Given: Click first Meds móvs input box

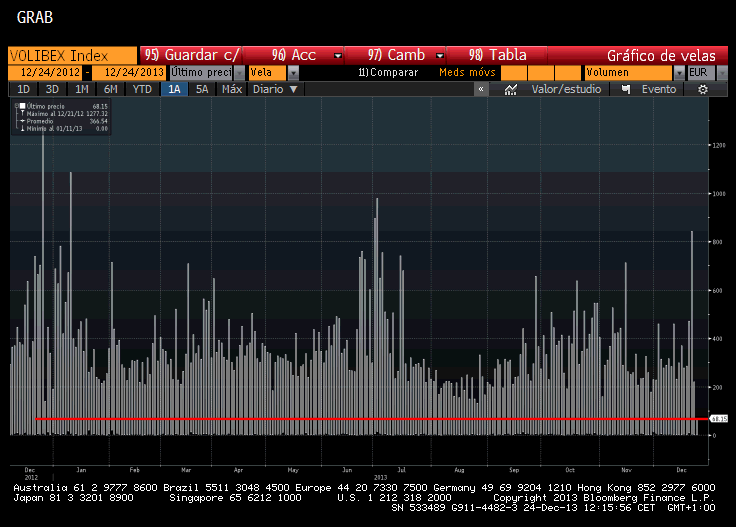Looking at the screenshot, I should pos(514,73).
